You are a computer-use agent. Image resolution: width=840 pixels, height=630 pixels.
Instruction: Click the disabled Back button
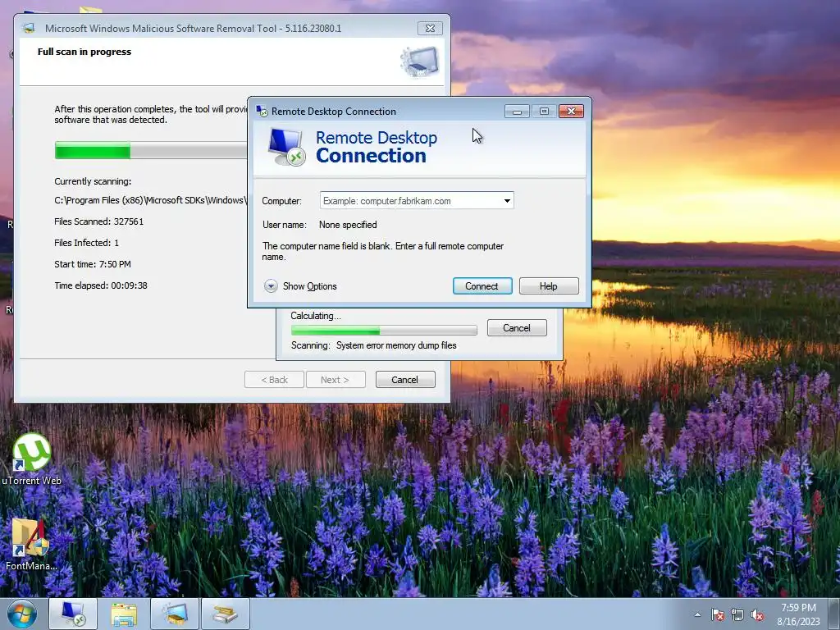tap(274, 380)
